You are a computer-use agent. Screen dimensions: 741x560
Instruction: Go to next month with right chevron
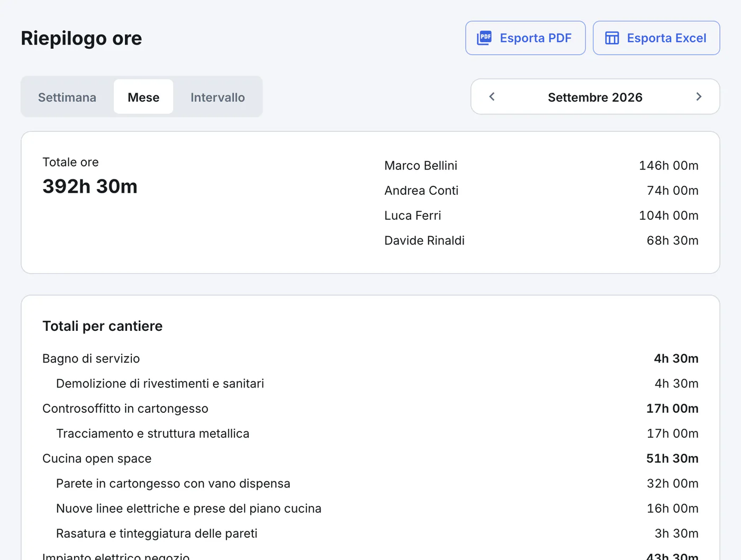699,96
